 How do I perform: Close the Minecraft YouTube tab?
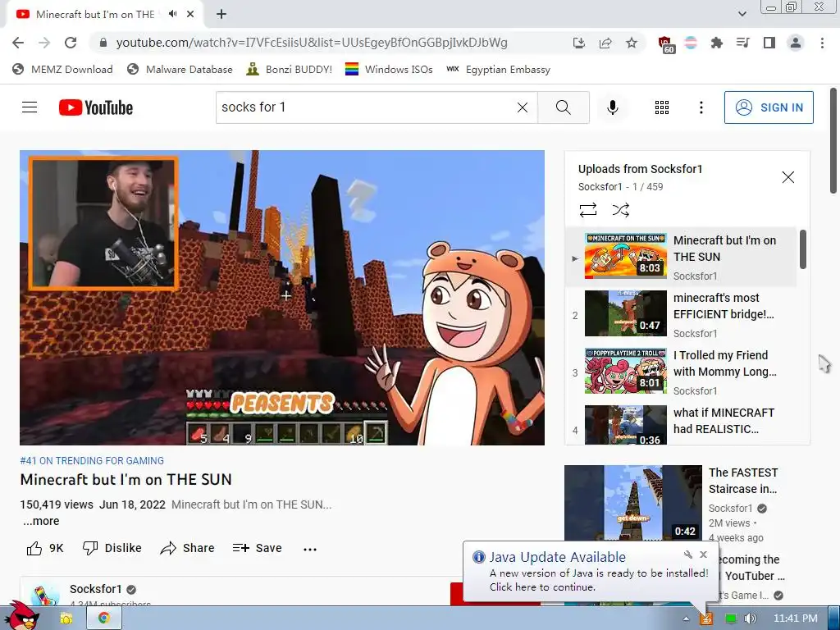(x=190, y=15)
